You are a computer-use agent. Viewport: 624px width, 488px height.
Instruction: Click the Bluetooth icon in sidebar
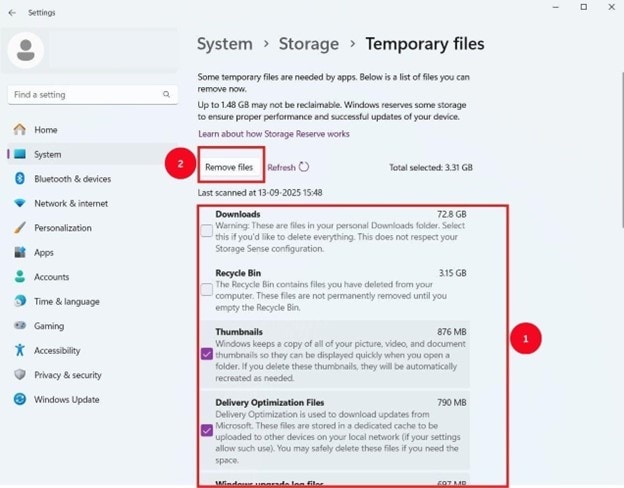pos(20,178)
